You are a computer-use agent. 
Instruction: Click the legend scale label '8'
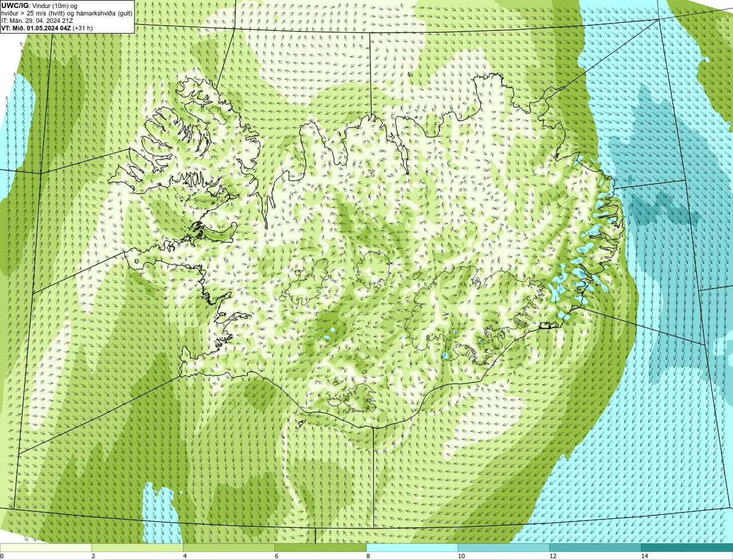coord(368,556)
